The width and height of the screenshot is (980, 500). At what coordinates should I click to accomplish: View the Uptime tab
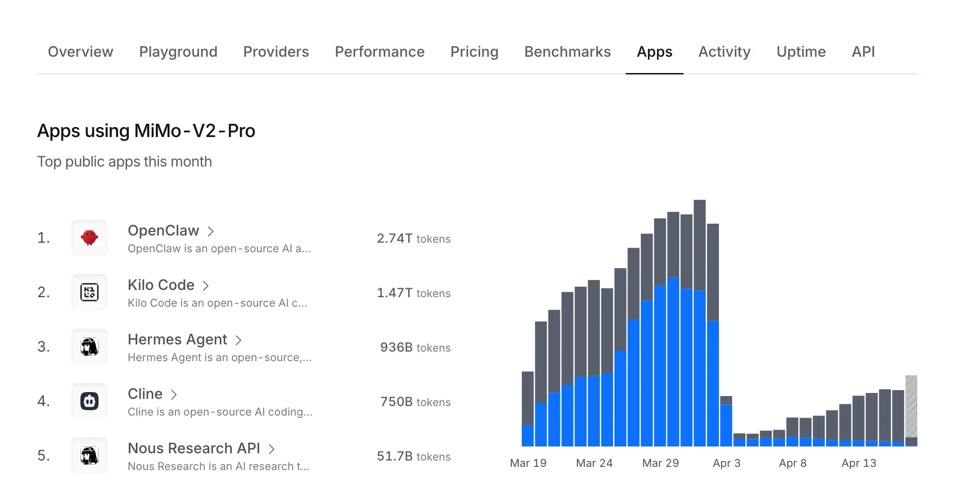801,52
